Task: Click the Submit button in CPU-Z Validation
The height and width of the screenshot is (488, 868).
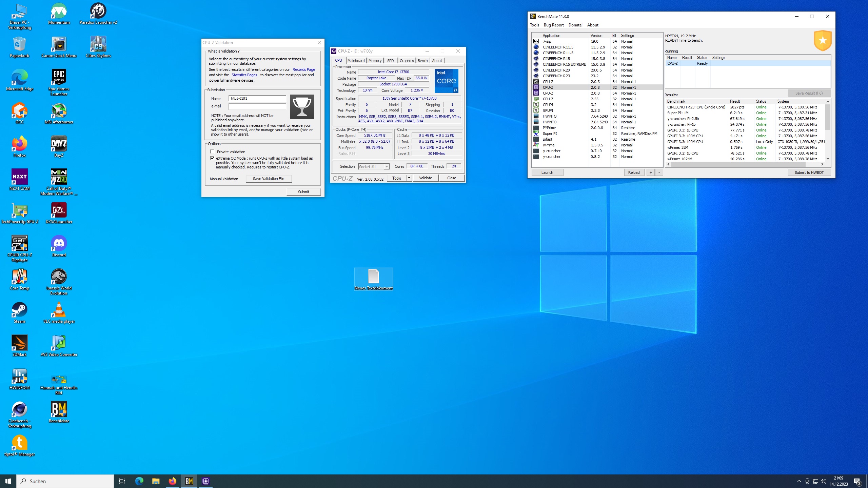Action: tap(303, 192)
